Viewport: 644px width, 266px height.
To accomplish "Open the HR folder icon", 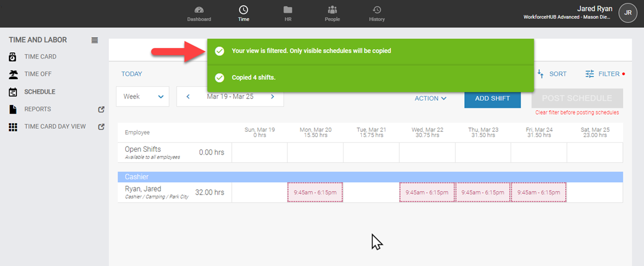I will [288, 10].
